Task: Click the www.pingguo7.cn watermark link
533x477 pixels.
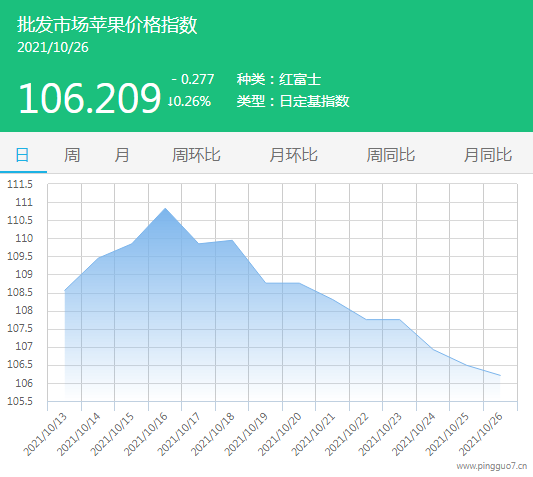Action: click(x=492, y=466)
